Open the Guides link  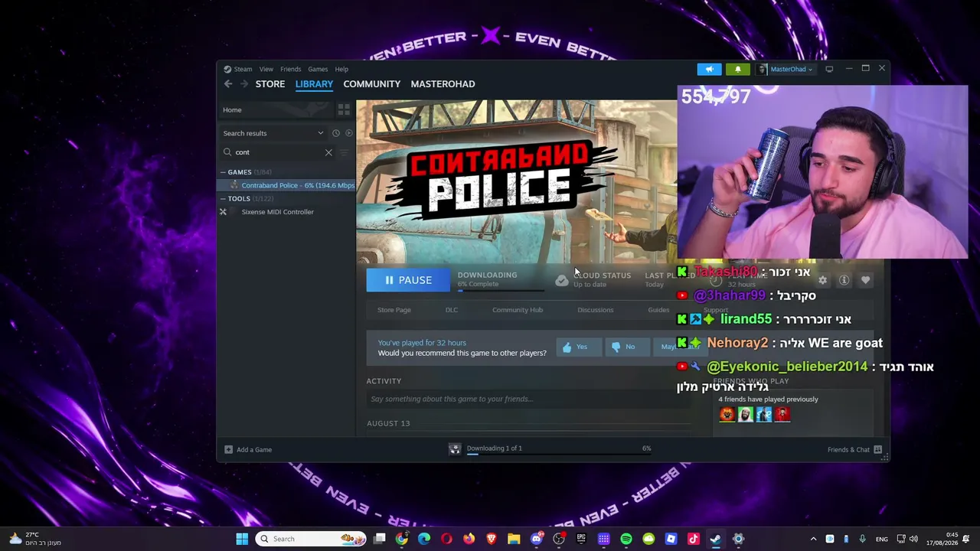(x=658, y=310)
